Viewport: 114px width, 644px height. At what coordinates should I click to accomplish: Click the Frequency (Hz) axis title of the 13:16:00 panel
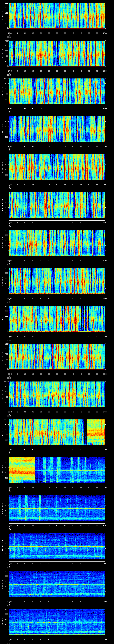pyautogui.click(x=3, y=16)
